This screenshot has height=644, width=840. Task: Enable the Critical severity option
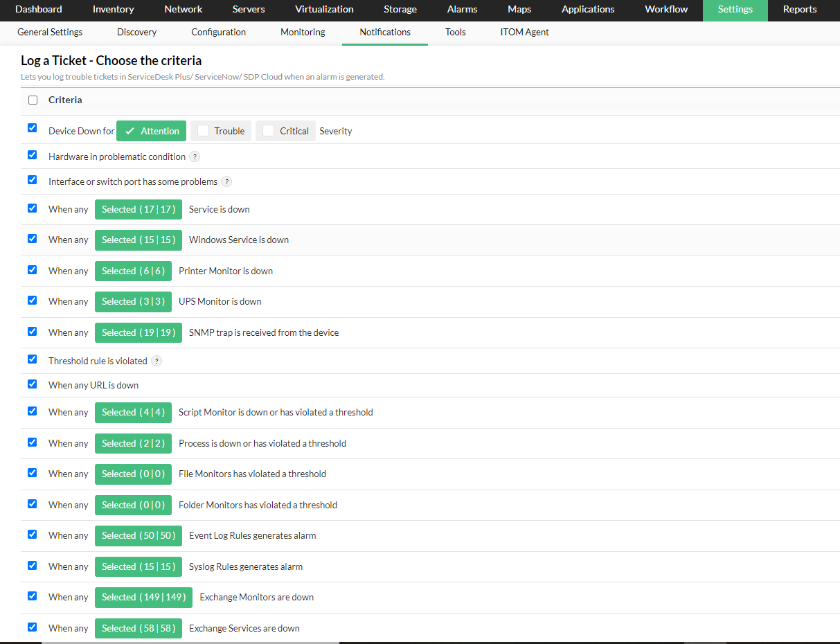(x=285, y=131)
